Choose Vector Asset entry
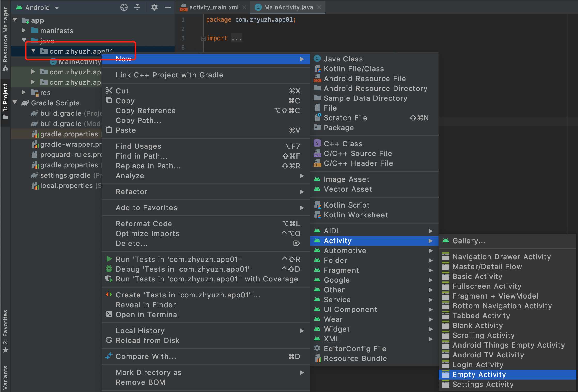Viewport: 578px width, 392px height. click(x=374, y=189)
